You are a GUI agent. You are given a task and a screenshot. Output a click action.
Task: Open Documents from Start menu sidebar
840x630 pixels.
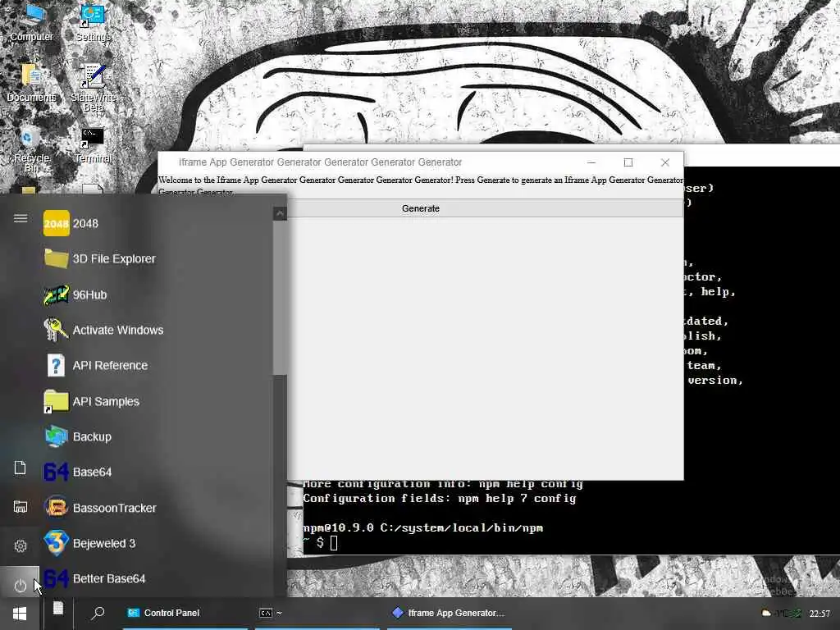pyautogui.click(x=20, y=468)
